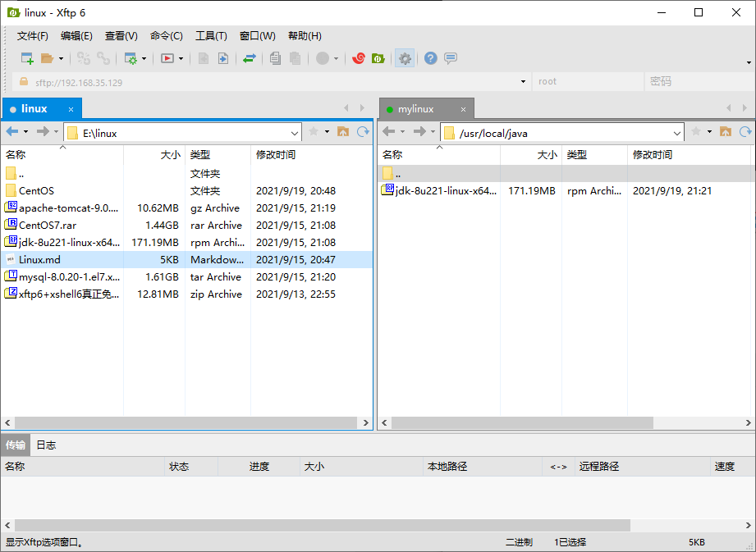Click the remote pane horizontal scrollbar
The width and height of the screenshot is (756, 552).
(522, 423)
